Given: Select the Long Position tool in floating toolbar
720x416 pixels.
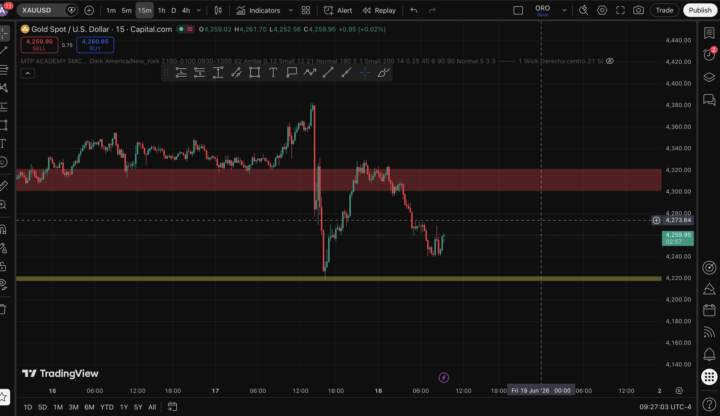Looking at the screenshot, I should tap(181, 73).
